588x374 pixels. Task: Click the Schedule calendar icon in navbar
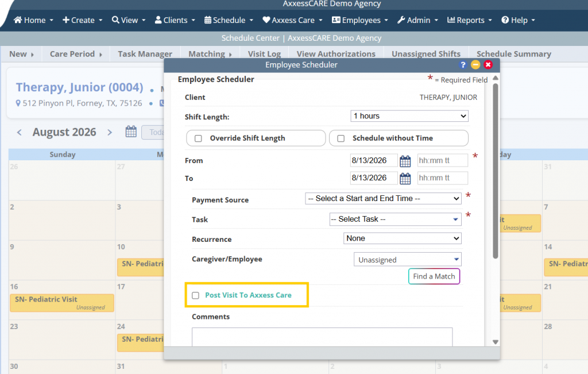coord(207,20)
